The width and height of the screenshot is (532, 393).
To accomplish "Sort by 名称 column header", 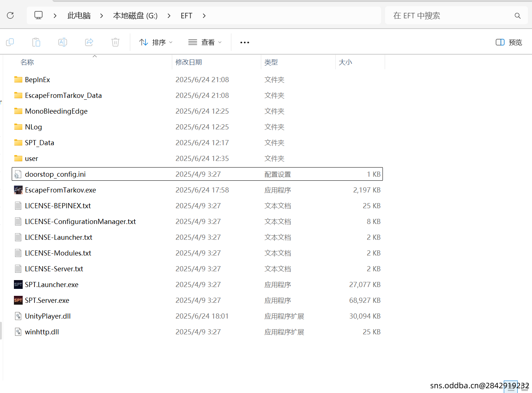I will (x=27, y=62).
